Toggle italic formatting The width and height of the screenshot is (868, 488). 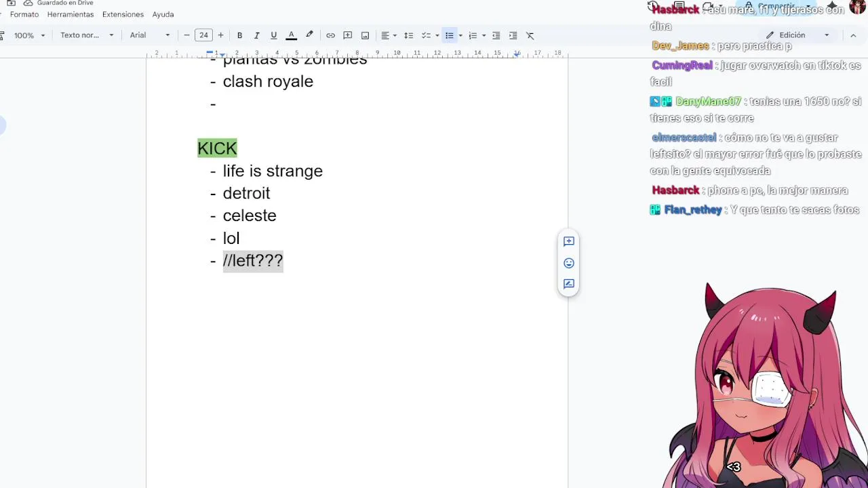click(x=256, y=35)
